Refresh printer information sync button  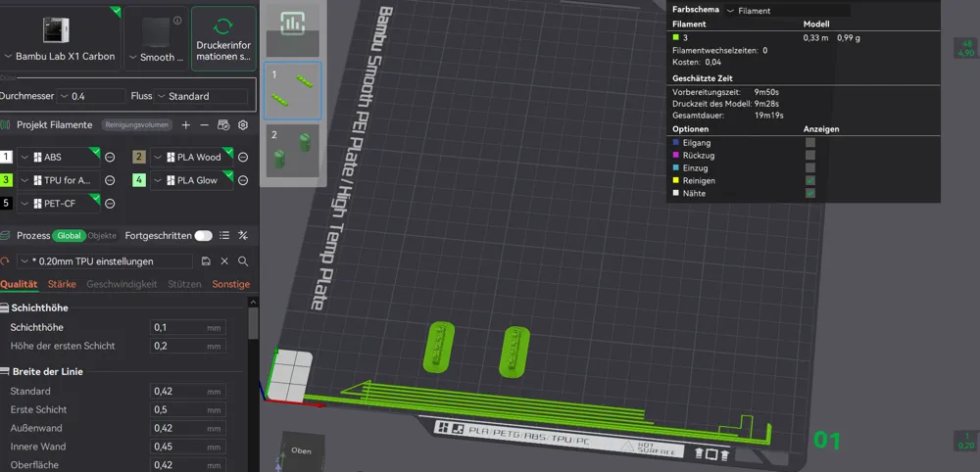(x=223, y=38)
